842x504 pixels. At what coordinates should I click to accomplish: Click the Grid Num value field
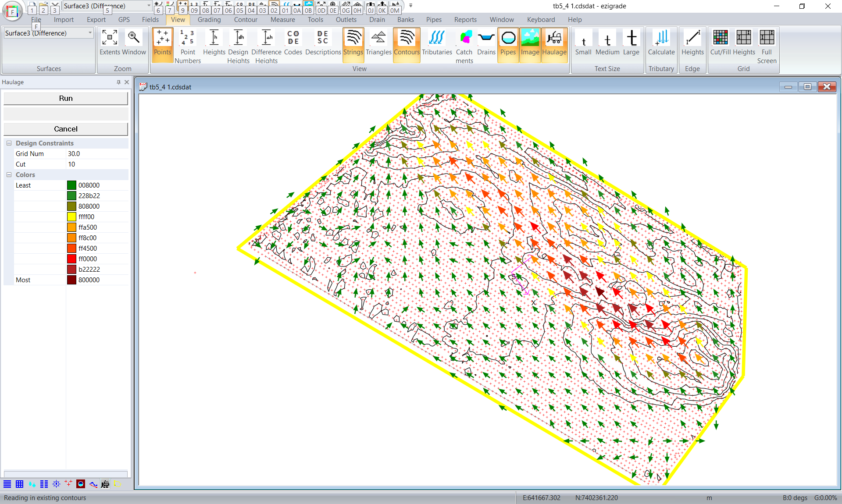[x=96, y=154]
